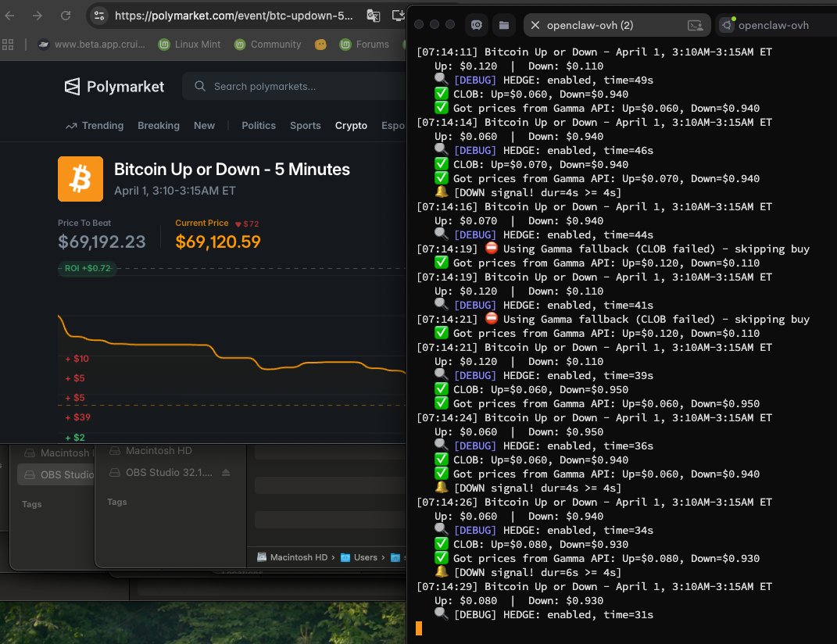Image resolution: width=837 pixels, height=644 pixels.
Task: Open the New category
Action: (x=205, y=126)
